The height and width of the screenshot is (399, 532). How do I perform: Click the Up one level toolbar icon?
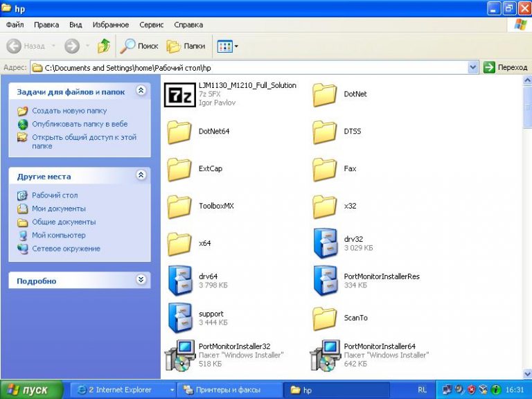point(104,46)
